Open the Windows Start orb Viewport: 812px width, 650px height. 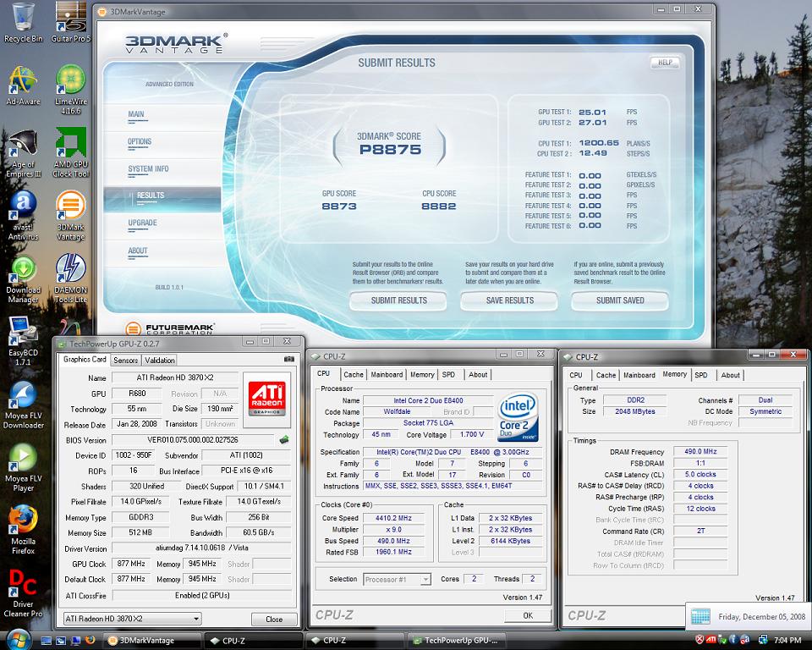tap(19, 640)
